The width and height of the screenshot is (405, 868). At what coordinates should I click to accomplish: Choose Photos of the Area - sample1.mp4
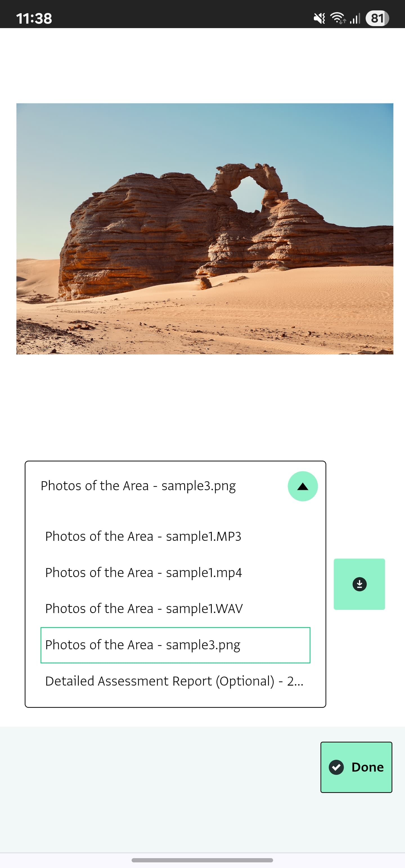[x=143, y=573]
